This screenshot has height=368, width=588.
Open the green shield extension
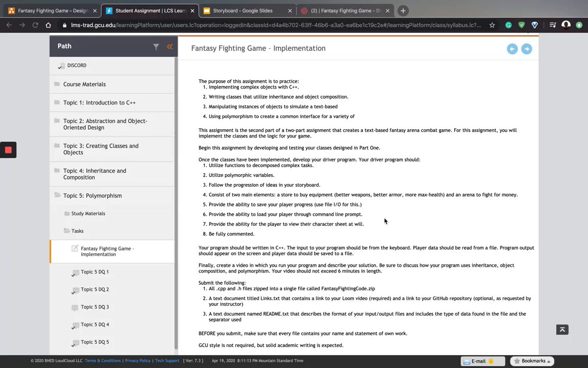[522, 25]
